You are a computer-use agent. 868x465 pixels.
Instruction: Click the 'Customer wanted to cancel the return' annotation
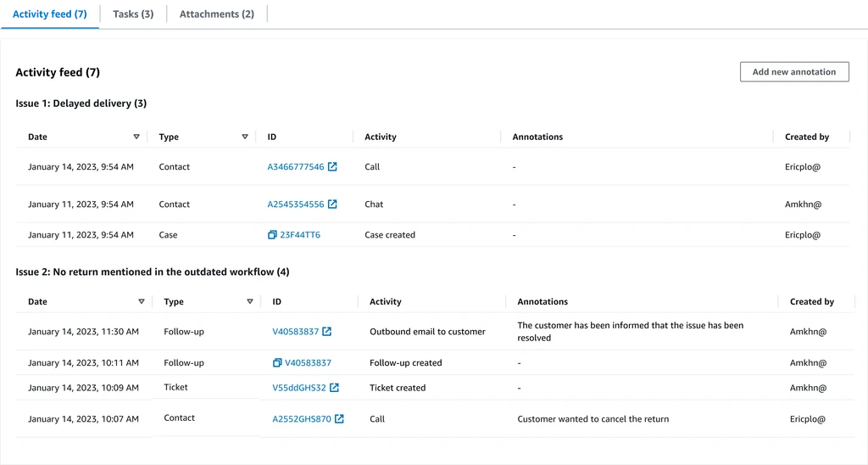(593, 419)
